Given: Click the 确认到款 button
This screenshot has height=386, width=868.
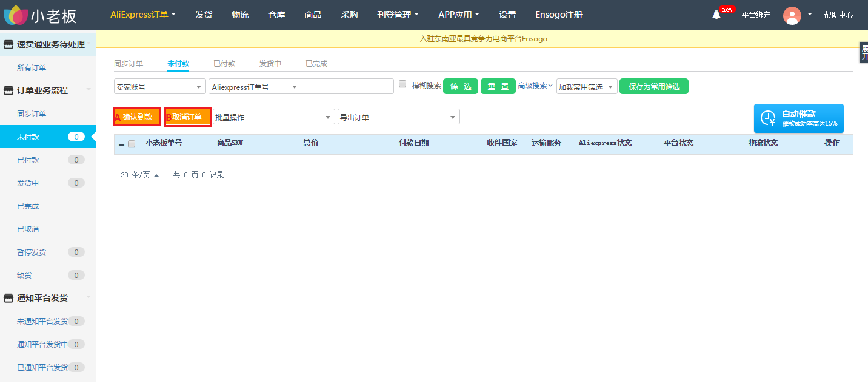Looking at the screenshot, I should click(137, 117).
